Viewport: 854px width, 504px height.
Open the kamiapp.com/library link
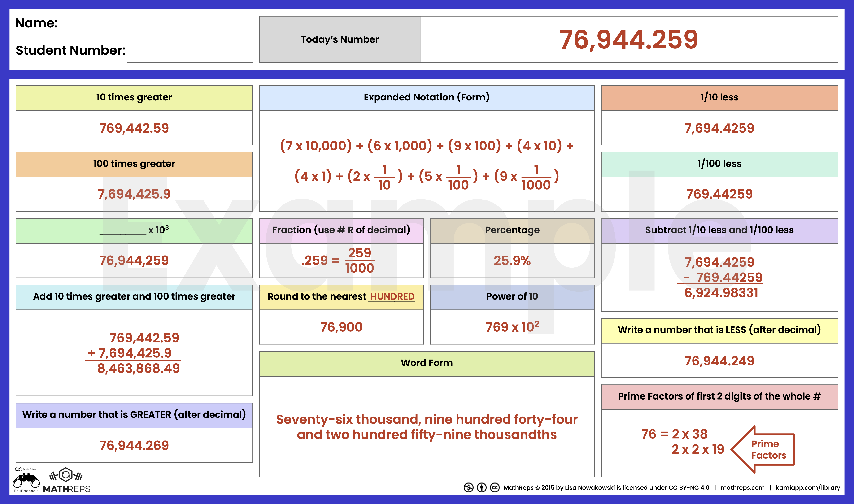coord(808,488)
